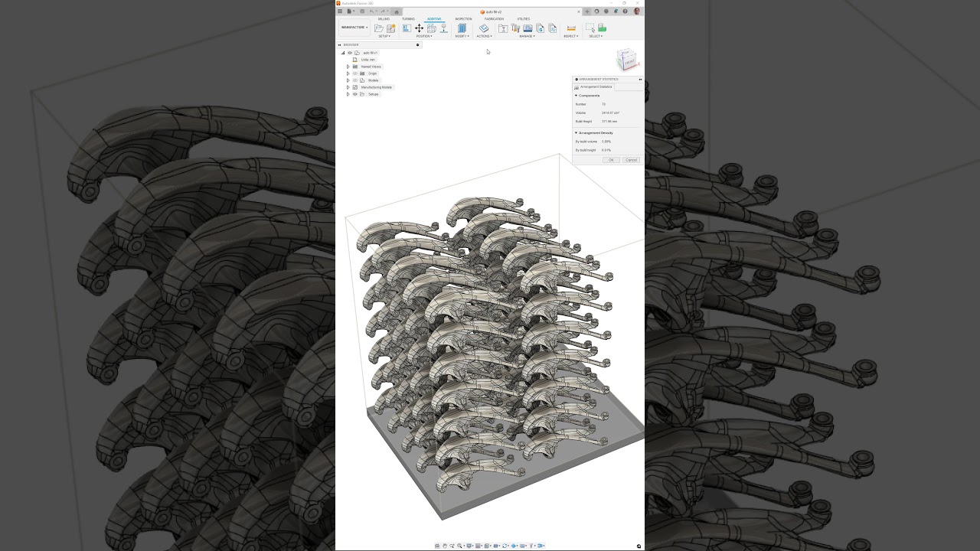This screenshot has height=551, width=980.
Task: Expand the Origin tree node
Action: coord(348,73)
